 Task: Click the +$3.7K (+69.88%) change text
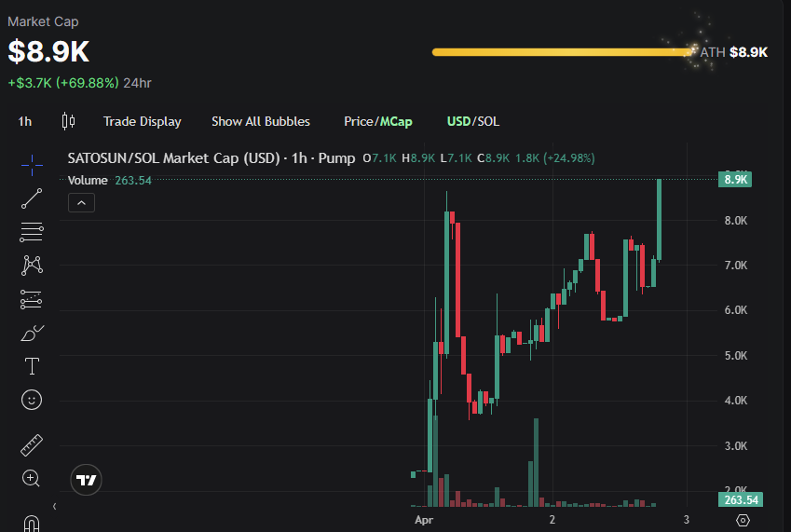point(63,83)
